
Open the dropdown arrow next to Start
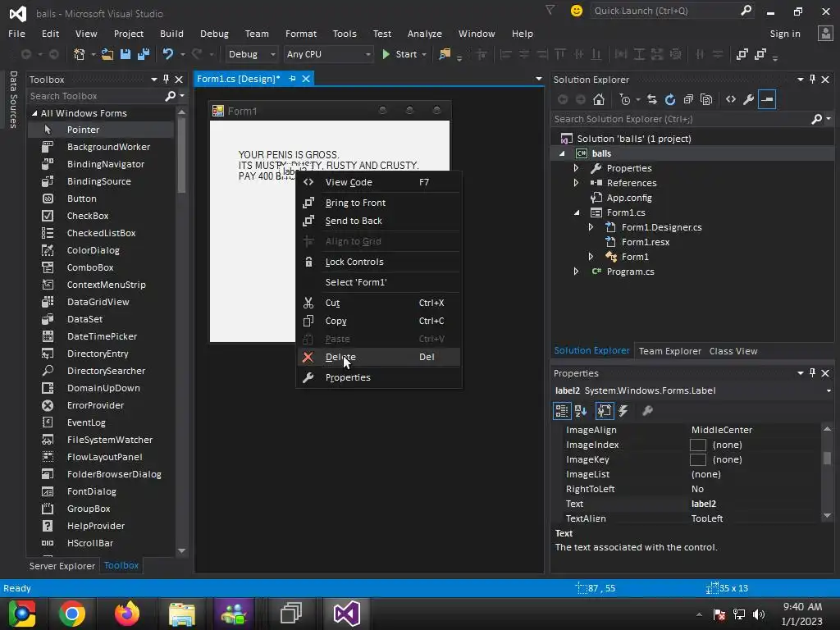point(424,55)
